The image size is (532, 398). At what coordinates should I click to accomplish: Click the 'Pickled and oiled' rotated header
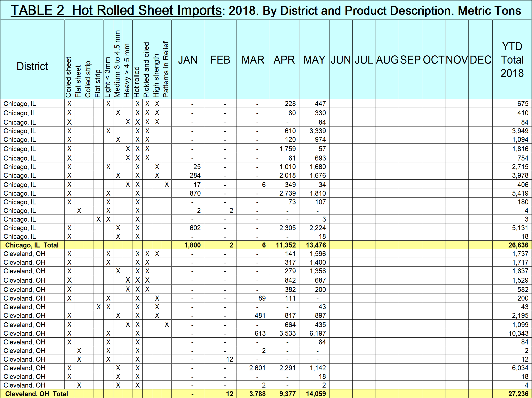pos(146,70)
